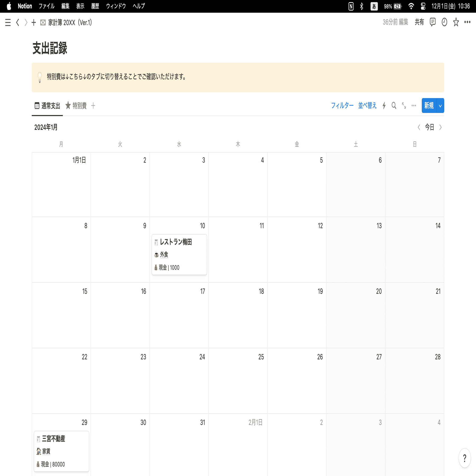This screenshot has height=476, width=476.
Task: Create a new page with the plus icon
Action: click(x=34, y=22)
